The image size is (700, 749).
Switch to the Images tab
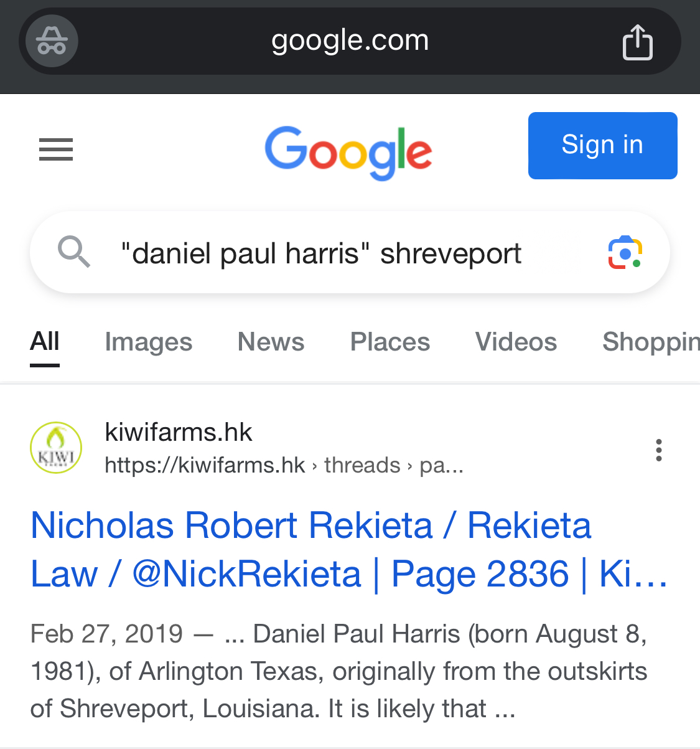pos(149,342)
